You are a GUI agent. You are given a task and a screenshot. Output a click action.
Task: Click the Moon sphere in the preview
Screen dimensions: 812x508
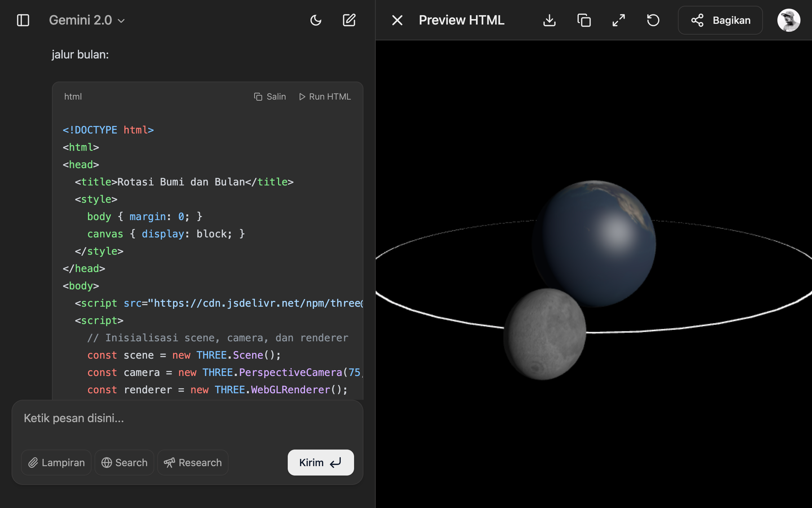point(544,334)
